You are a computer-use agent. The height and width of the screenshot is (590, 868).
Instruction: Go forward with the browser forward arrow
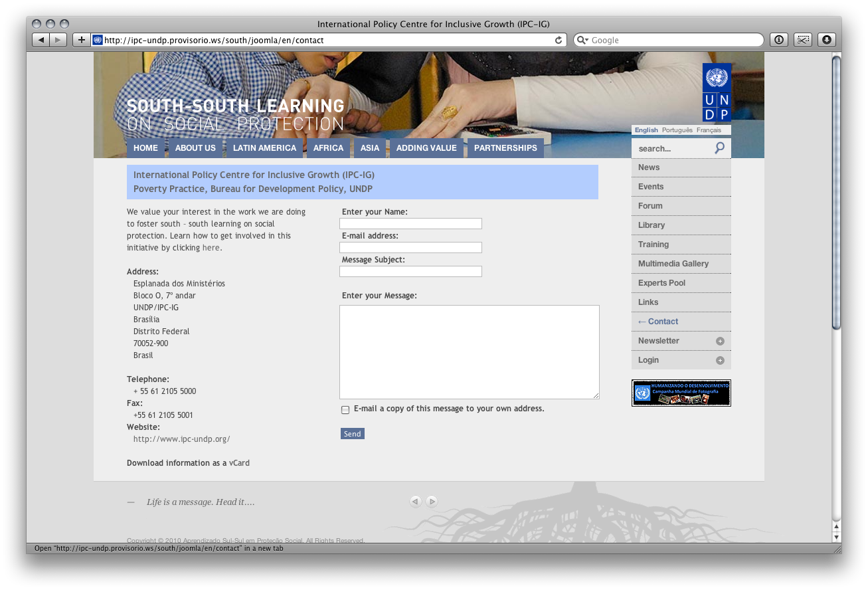[58, 40]
